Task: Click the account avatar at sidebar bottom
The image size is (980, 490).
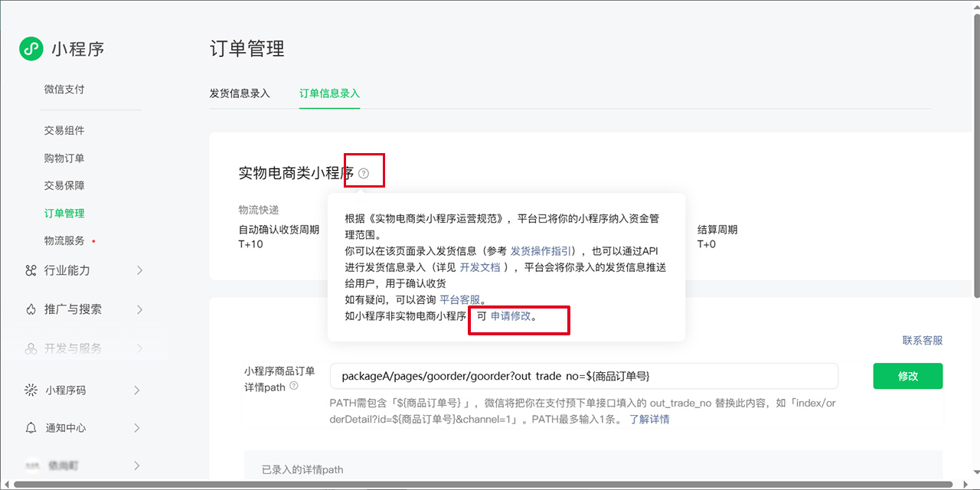Action: coord(31,465)
